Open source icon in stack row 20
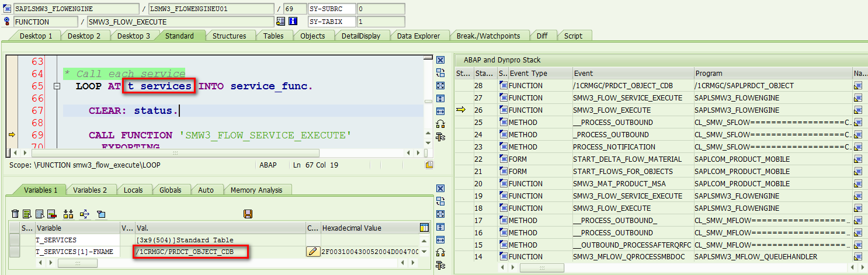The height and width of the screenshot is (275, 868). 504,183
